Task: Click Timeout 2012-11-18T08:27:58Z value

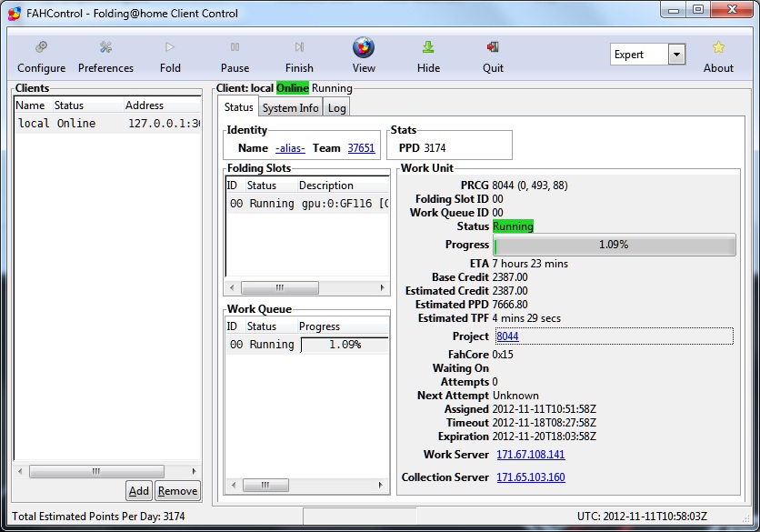Action: tap(544, 423)
